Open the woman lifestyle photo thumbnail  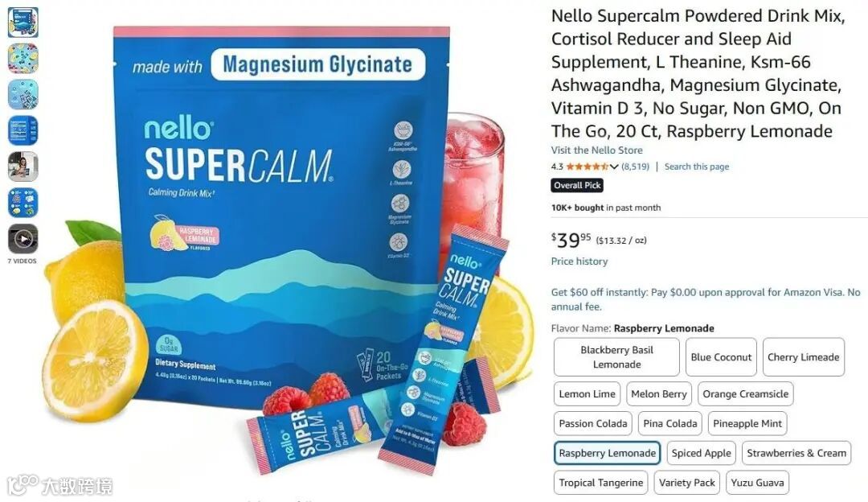23,167
